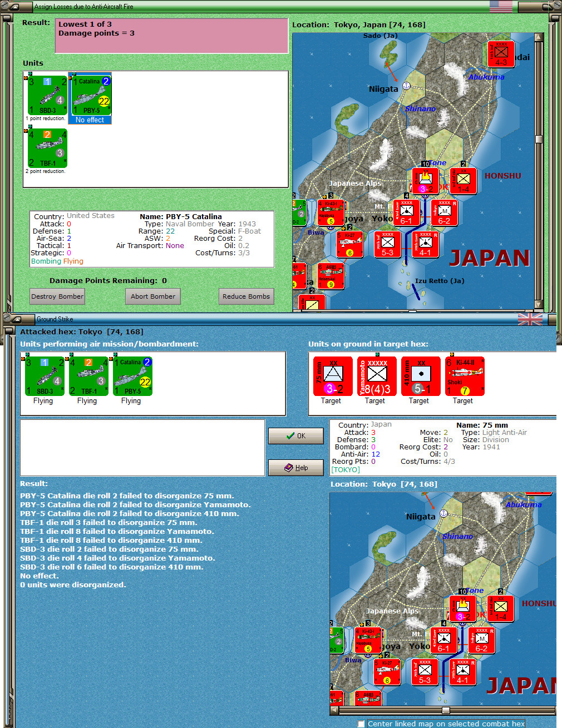Click the Ki-27 air unit on upper map
The height and width of the screenshot is (728, 562).
pos(350,244)
